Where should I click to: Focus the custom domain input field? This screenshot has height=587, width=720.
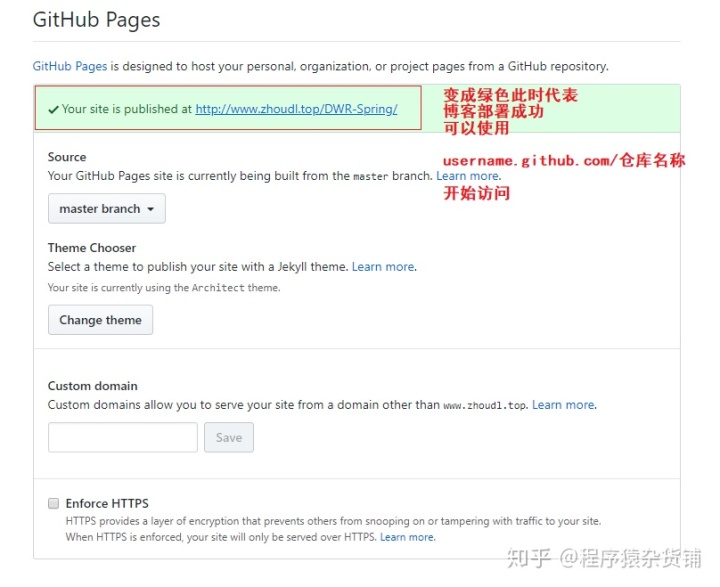pos(123,437)
